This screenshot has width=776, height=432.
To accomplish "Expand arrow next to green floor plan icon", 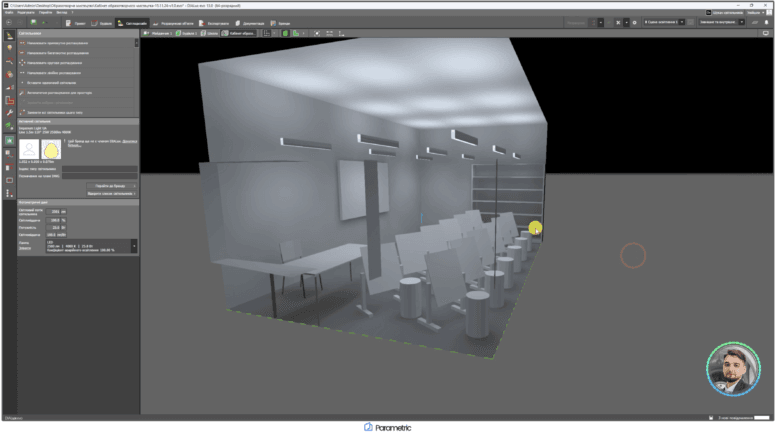I will (x=303, y=33).
